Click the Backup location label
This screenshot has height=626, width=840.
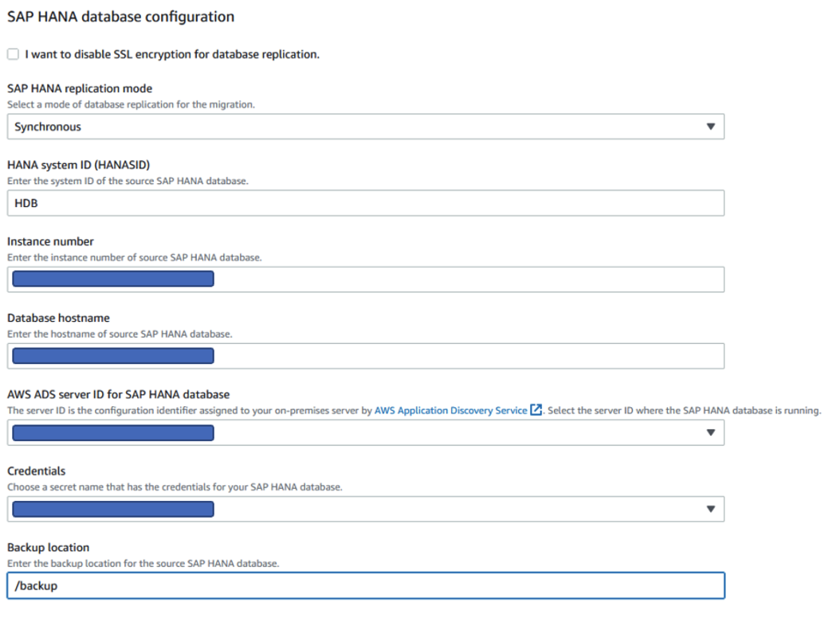(x=48, y=547)
